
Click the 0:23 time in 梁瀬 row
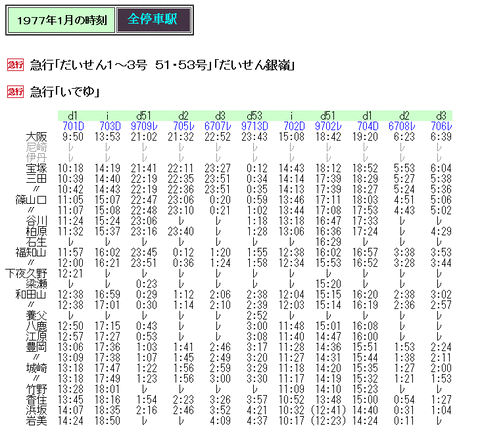pyautogui.click(x=147, y=284)
